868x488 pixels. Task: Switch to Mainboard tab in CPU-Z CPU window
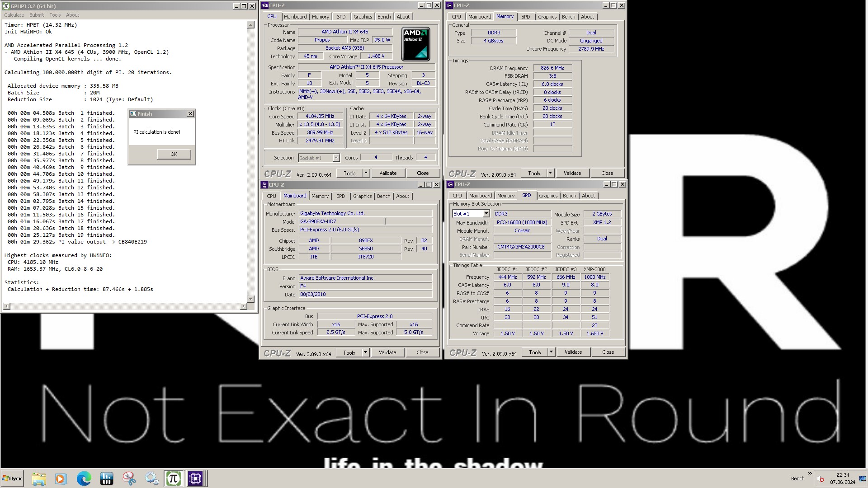click(x=295, y=17)
